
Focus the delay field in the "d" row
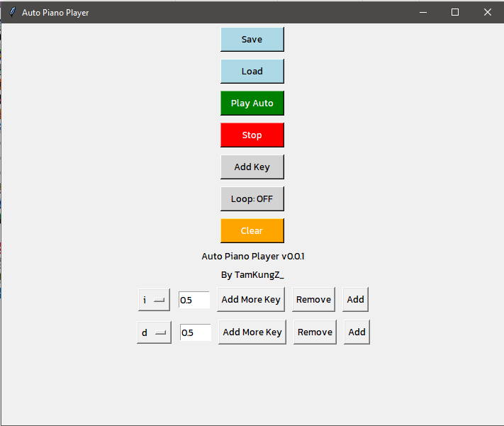pos(196,332)
